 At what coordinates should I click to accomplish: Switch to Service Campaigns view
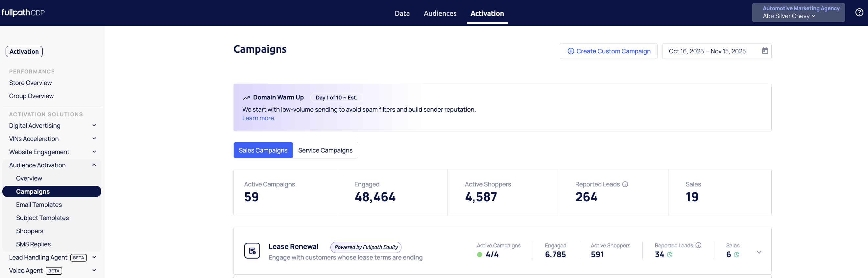click(325, 150)
